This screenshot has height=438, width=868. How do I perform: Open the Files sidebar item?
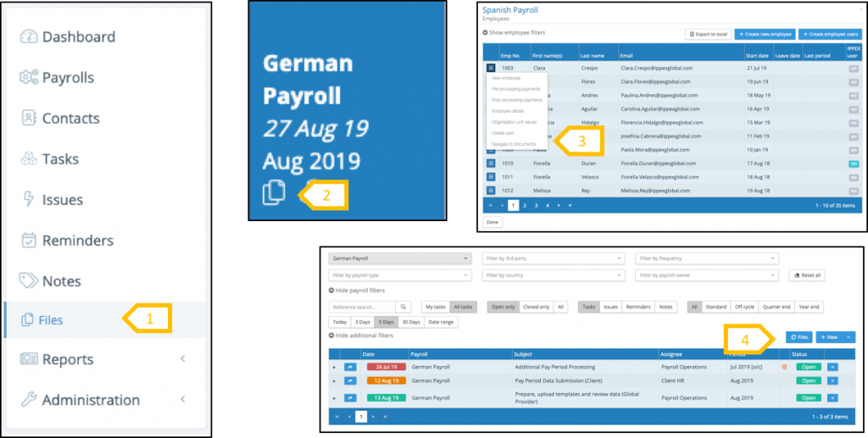tap(53, 319)
